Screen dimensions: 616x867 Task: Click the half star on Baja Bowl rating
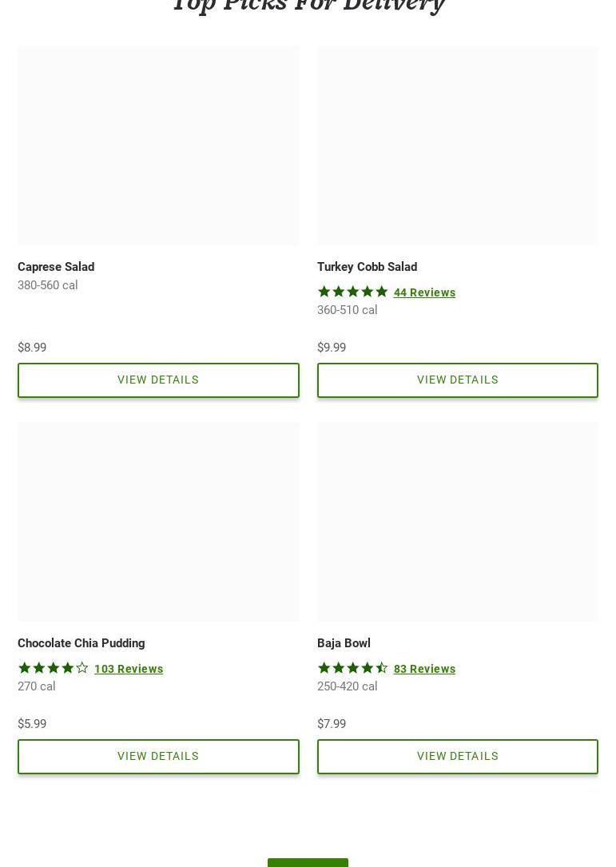(382, 668)
